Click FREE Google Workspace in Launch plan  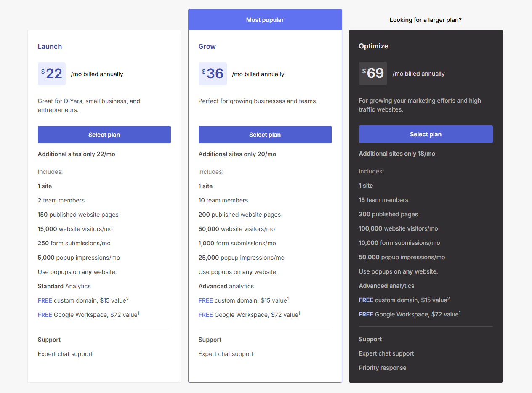coord(88,315)
